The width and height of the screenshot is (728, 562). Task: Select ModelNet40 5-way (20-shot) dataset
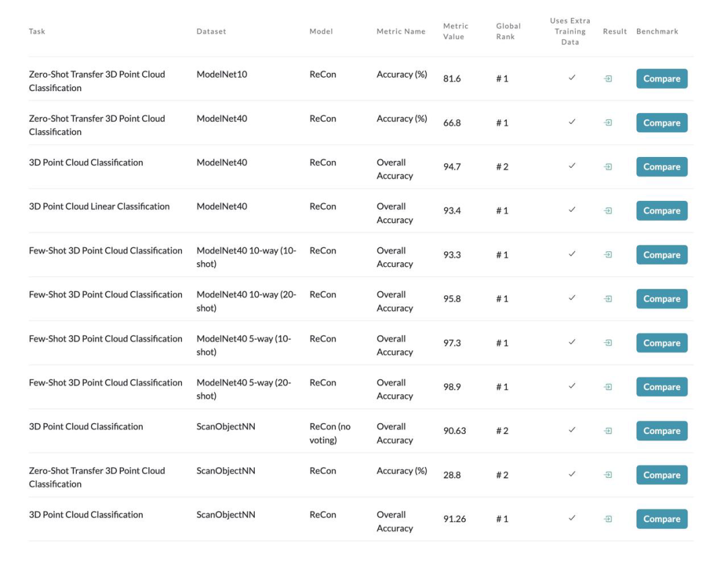coord(244,389)
